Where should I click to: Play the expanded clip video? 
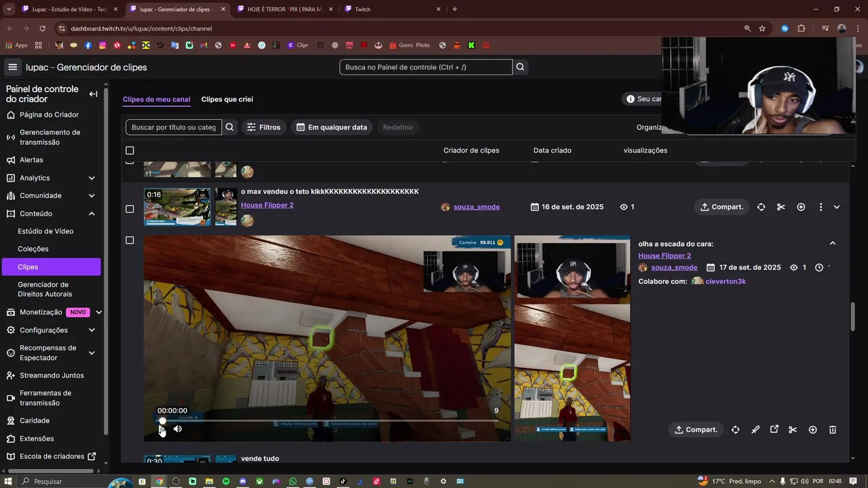coord(161,429)
